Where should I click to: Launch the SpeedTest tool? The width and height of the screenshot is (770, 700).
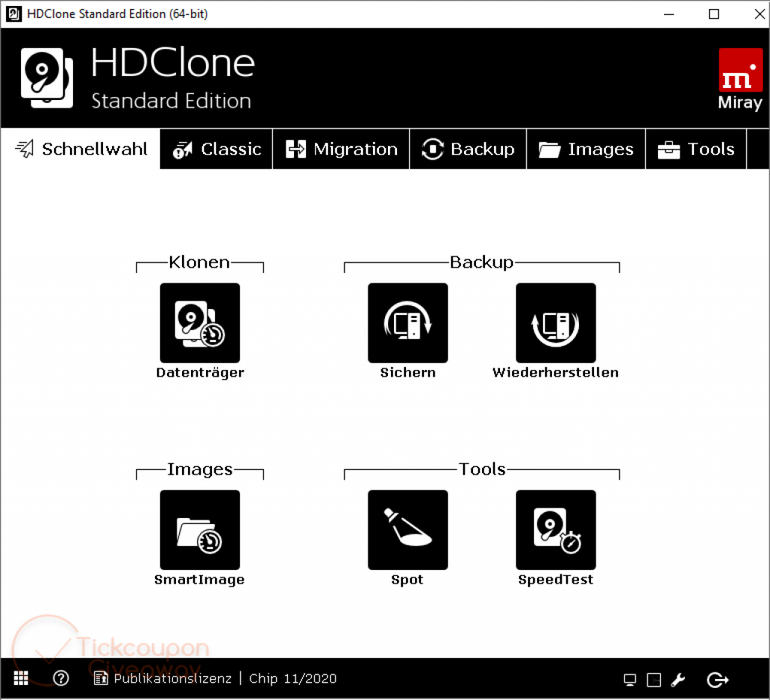(556, 529)
